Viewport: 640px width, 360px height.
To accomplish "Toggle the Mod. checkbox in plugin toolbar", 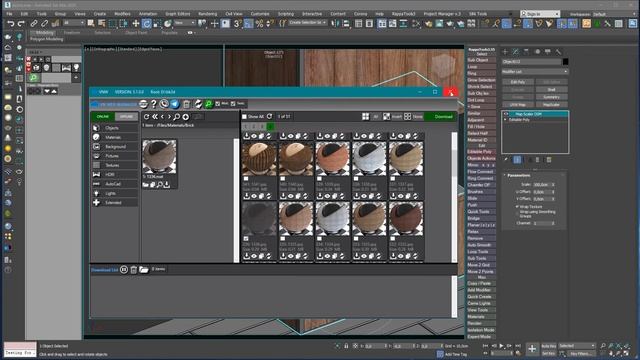I will pos(218,104).
